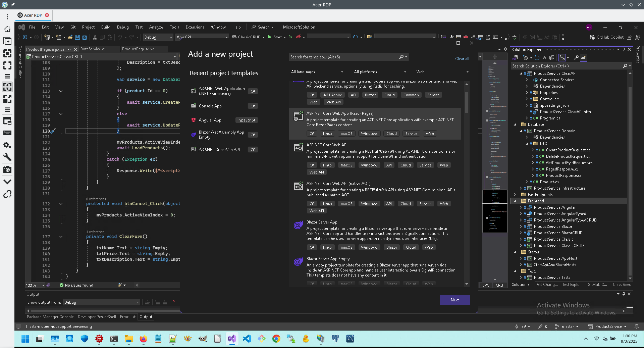The width and height of the screenshot is (644, 348).
Task: Click the Save All toolbar icon
Action: tap(85, 37)
